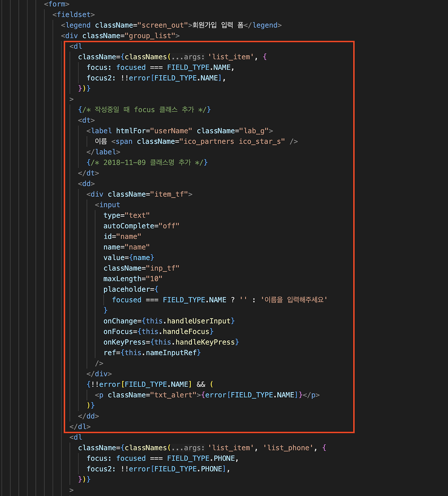The image size is (448, 496).
Task: Click the type="text" attribute
Action: (126, 215)
